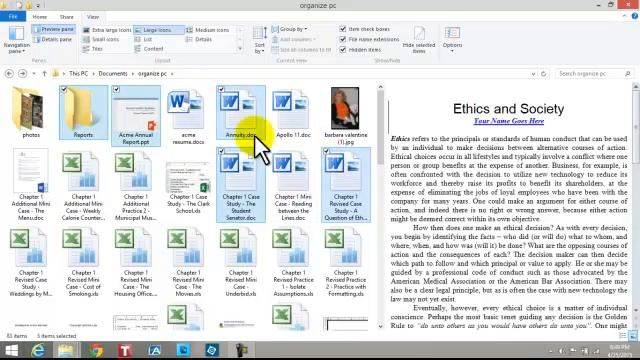Expand the layout gallery more arrow
The image size is (640, 360).
240,49
